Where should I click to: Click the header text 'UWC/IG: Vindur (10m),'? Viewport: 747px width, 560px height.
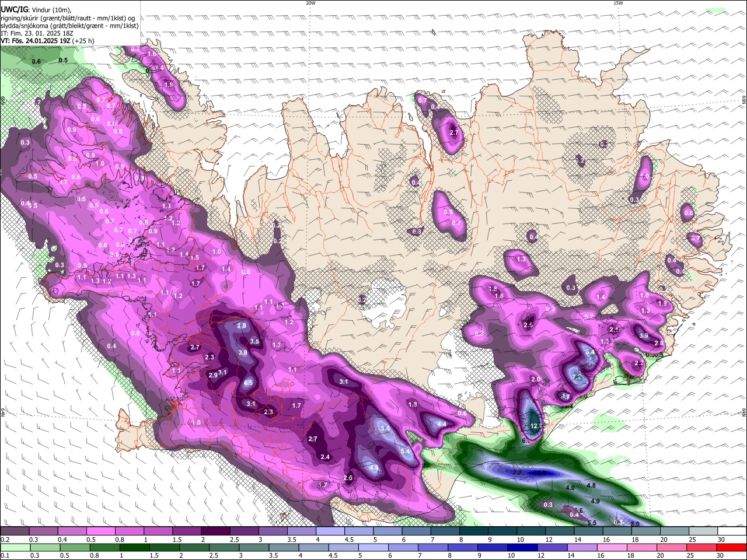click(36, 10)
